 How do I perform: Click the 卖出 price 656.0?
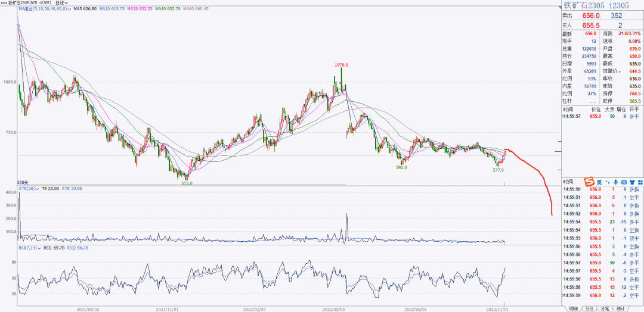592,16
